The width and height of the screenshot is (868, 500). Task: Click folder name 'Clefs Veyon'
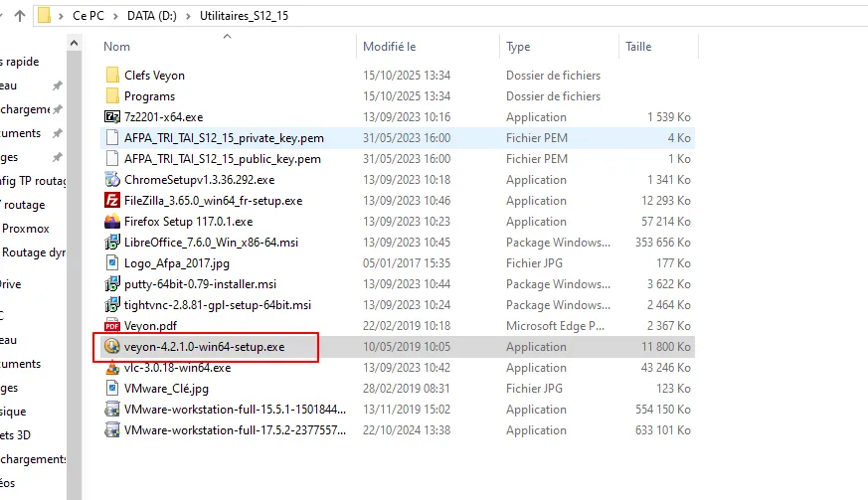(x=154, y=76)
